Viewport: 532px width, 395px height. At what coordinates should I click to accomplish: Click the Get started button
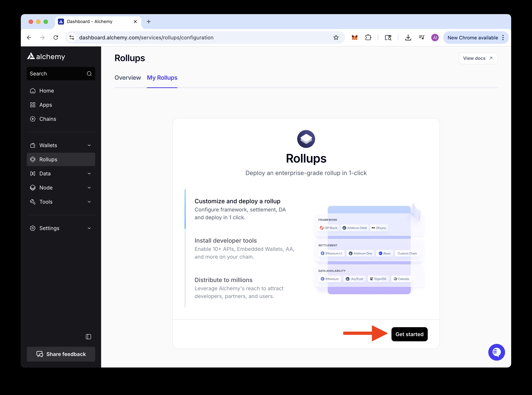pyautogui.click(x=409, y=334)
